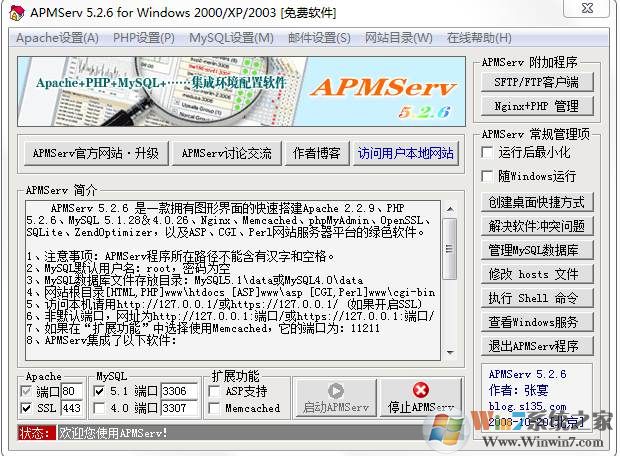Toggle the Apache SSL checkbox
Viewport: 620px width, 456px height.
26,408
